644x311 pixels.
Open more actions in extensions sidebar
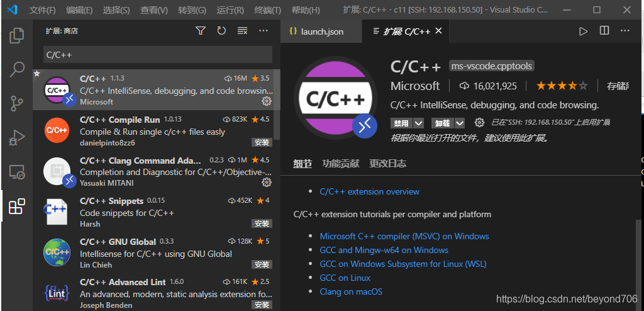pos(264,30)
